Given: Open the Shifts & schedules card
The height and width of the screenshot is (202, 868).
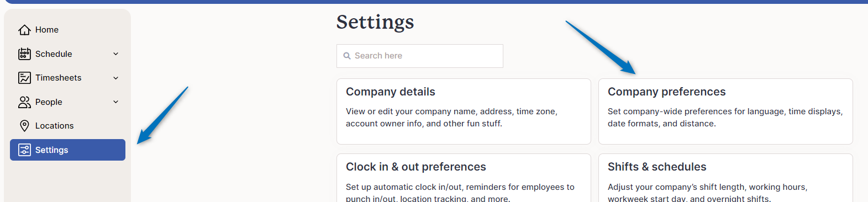Looking at the screenshot, I should point(725,178).
